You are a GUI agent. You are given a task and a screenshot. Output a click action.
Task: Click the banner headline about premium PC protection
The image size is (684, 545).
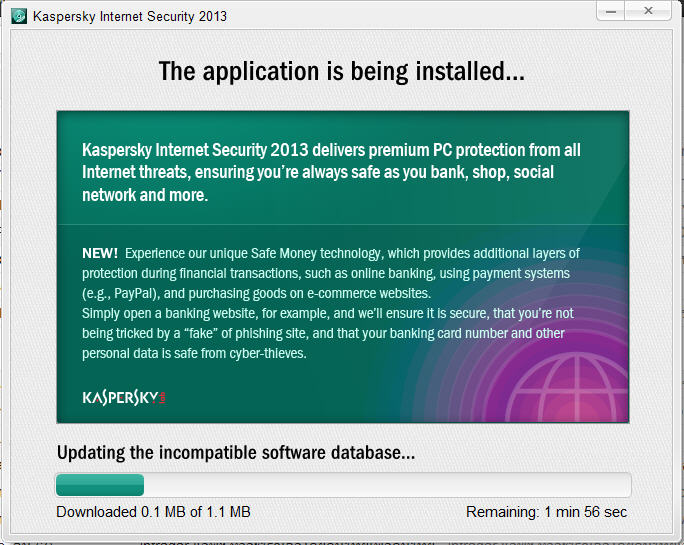click(x=331, y=172)
